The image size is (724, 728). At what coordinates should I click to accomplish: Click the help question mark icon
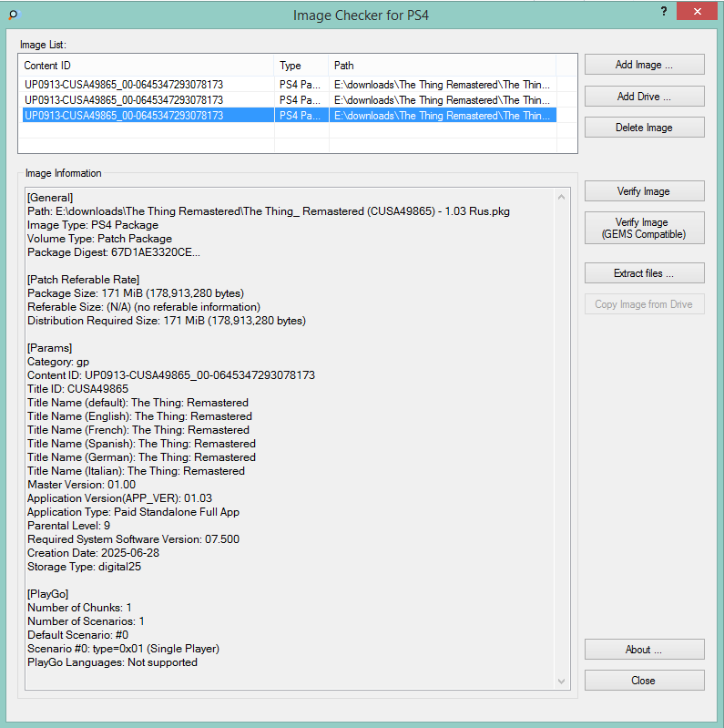point(664,12)
